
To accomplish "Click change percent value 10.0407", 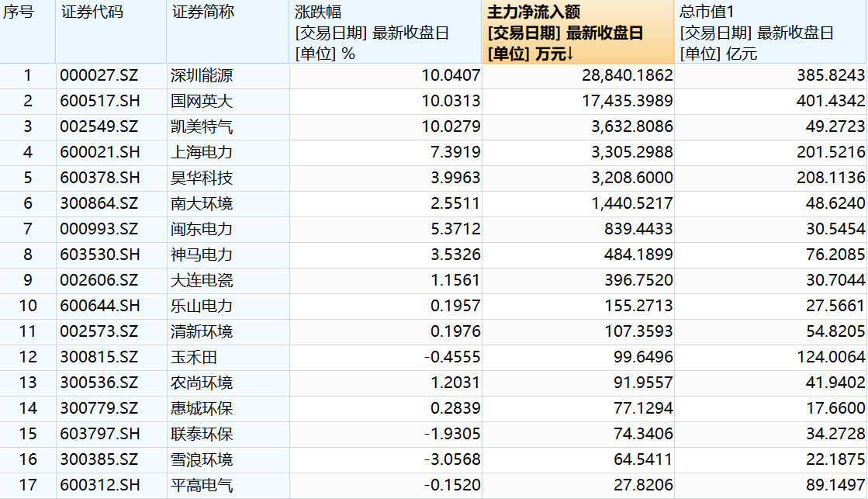I will coord(451,75).
